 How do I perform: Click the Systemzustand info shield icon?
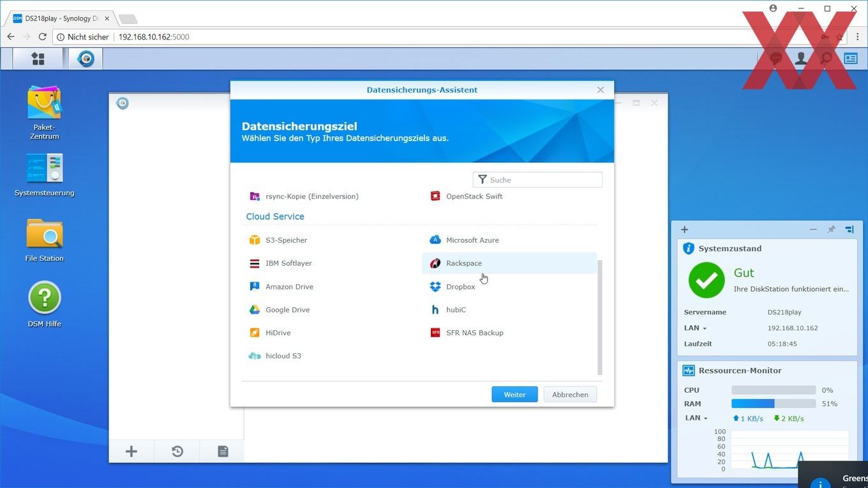pyautogui.click(x=689, y=248)
